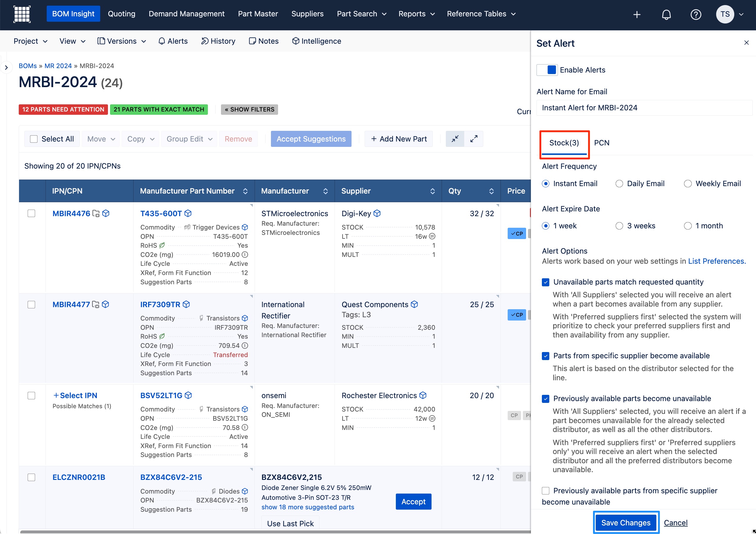This screenshot has width=756, height=534.
Task: Click the cube icon beside Quest Components
Action: pyautogui.click(x=414, y=304)
